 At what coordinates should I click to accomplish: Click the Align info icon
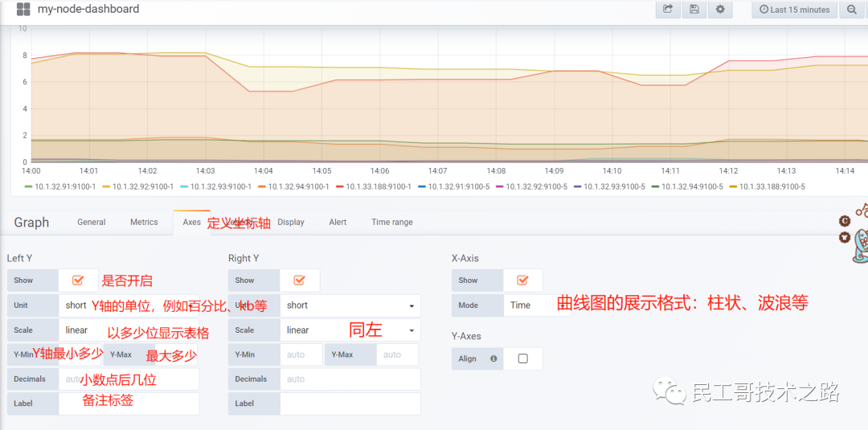click(x=493, y=358)
